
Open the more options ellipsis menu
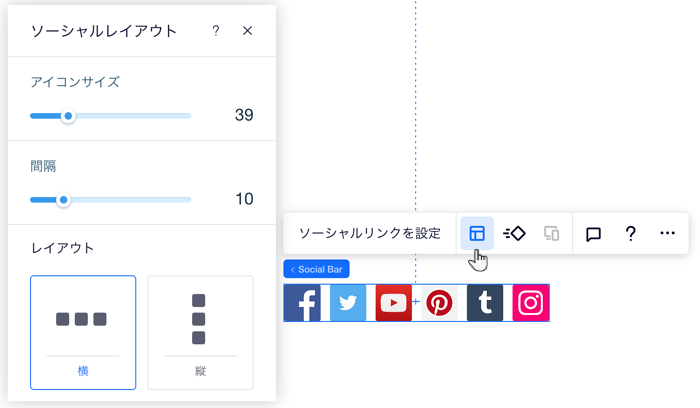(x=667, y=233)
